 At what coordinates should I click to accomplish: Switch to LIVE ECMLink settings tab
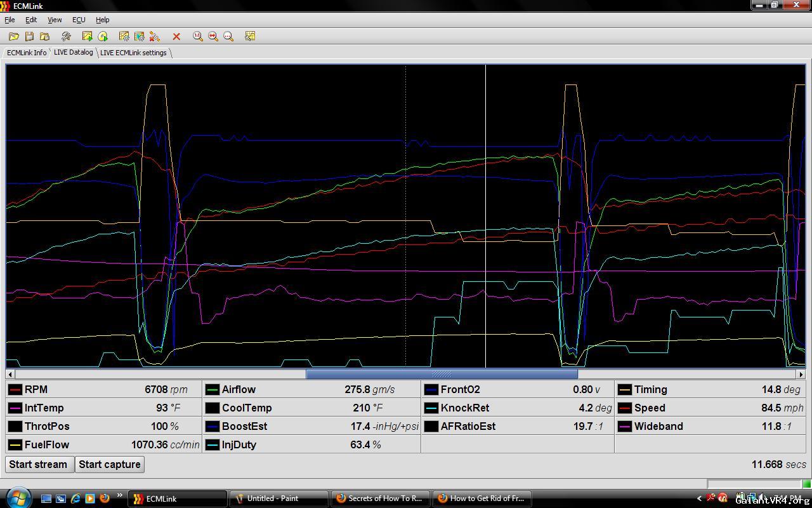pos(133,53)
